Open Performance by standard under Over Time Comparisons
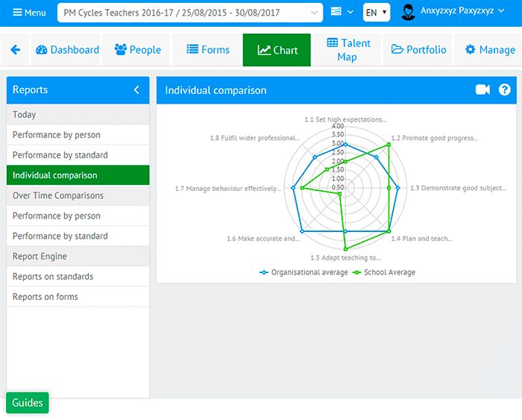The width and height of the screenshot is (522, 420). pyautogui.click(x=78, y=236)
